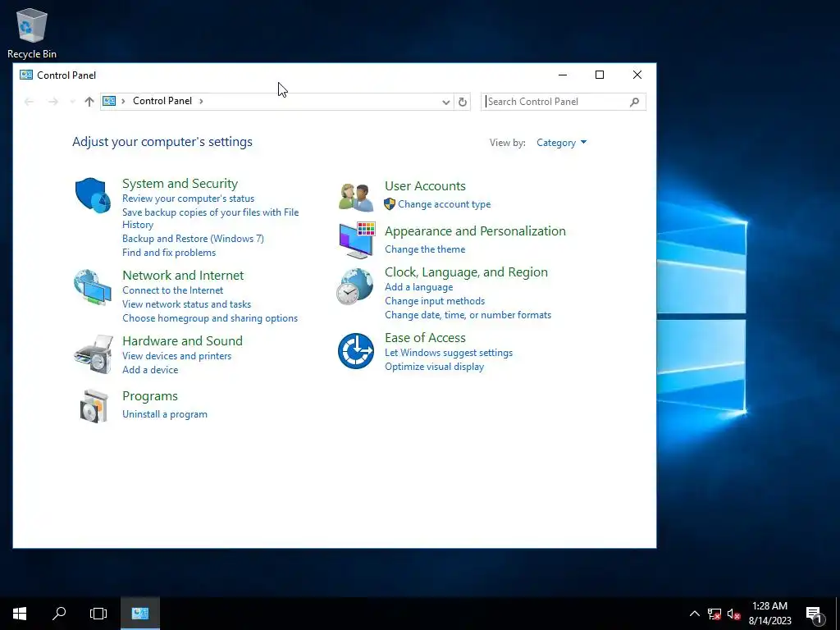Expand the address bar history dropdown
The image size is (840, 630).
[x=445, y=102]
